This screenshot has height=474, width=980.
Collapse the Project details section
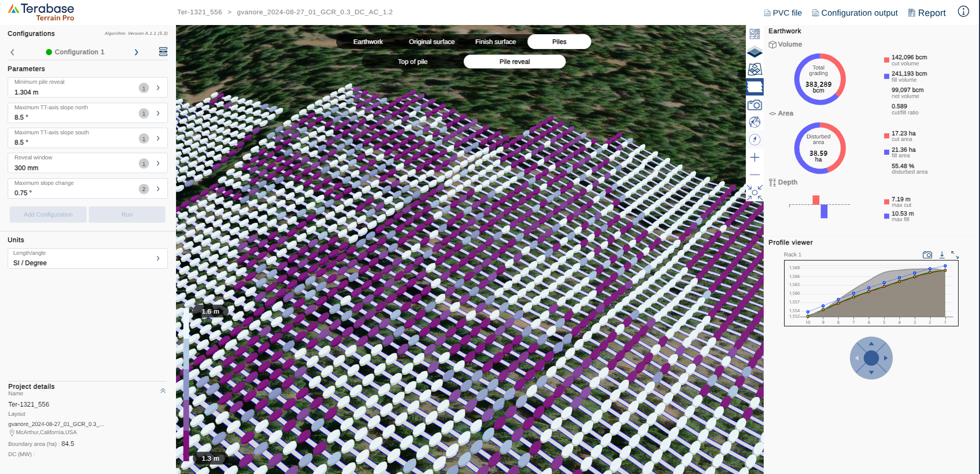(163, 391)
